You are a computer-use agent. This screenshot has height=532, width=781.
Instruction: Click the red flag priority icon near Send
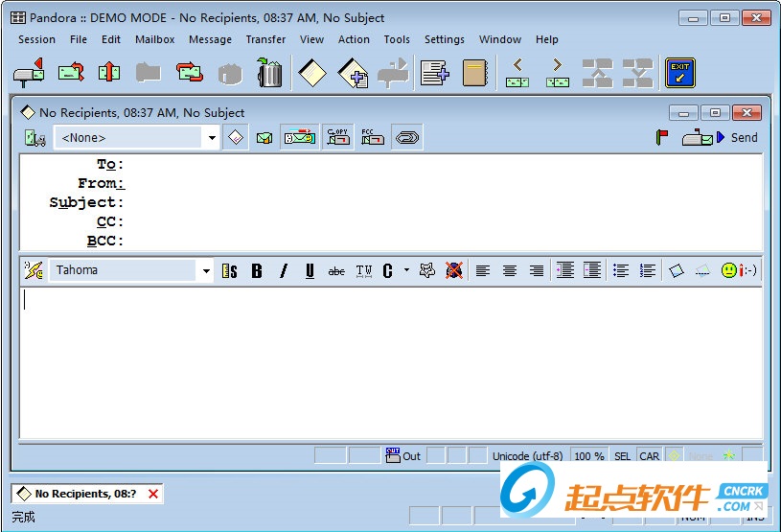[662, 137]
